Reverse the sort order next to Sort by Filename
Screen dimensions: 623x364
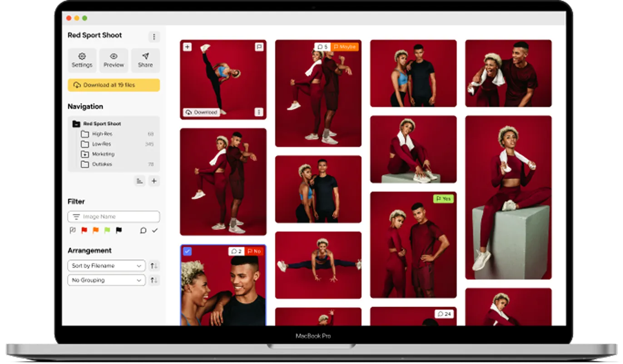pos(154,266)
